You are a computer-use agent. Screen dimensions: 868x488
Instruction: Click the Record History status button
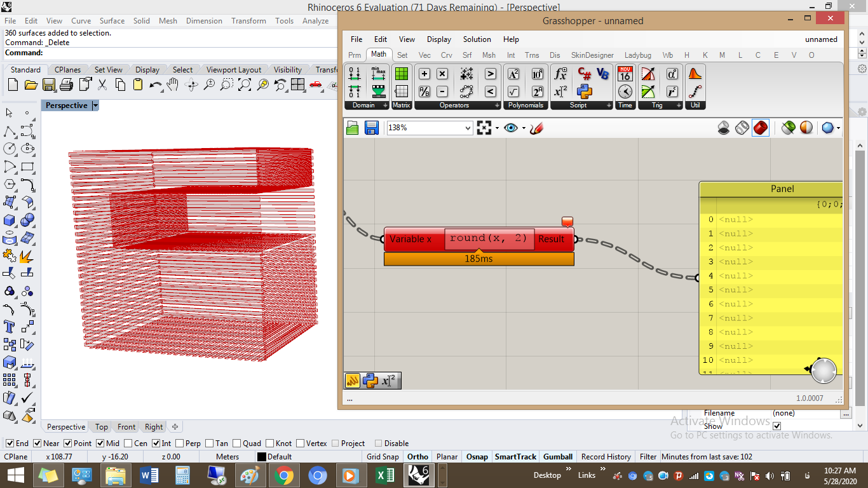606,457
